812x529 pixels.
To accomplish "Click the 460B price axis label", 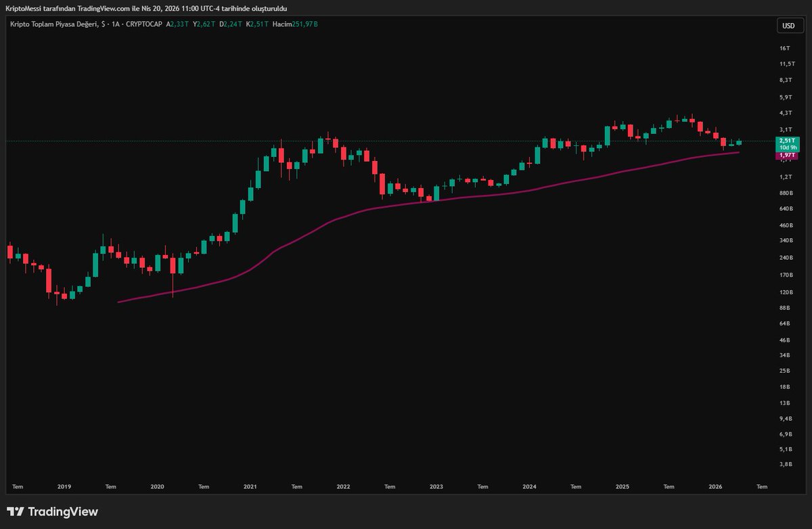I will 786,225.
